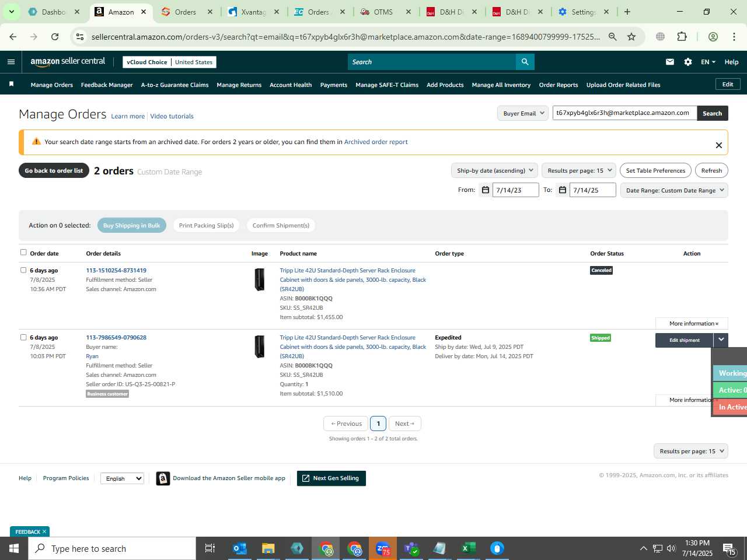Click Go back to order list
This screenshot has height=560, width=747.
click(x=54, y=170)
